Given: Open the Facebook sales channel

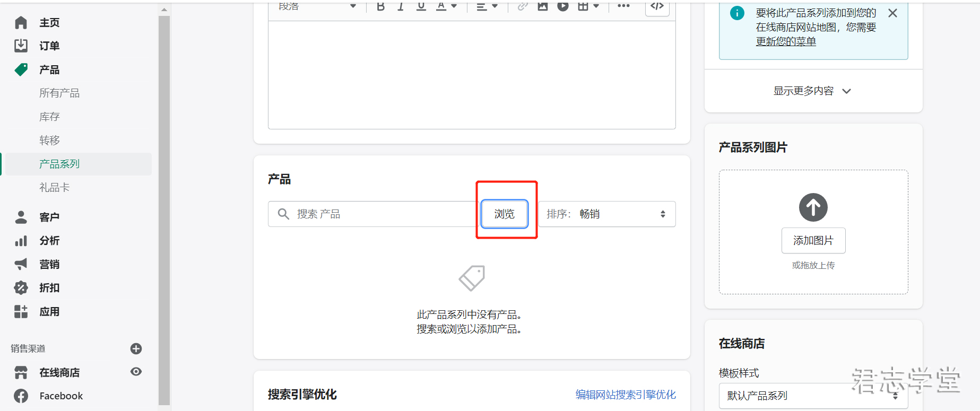Looking at the screenshot, I should click(61, 396).
